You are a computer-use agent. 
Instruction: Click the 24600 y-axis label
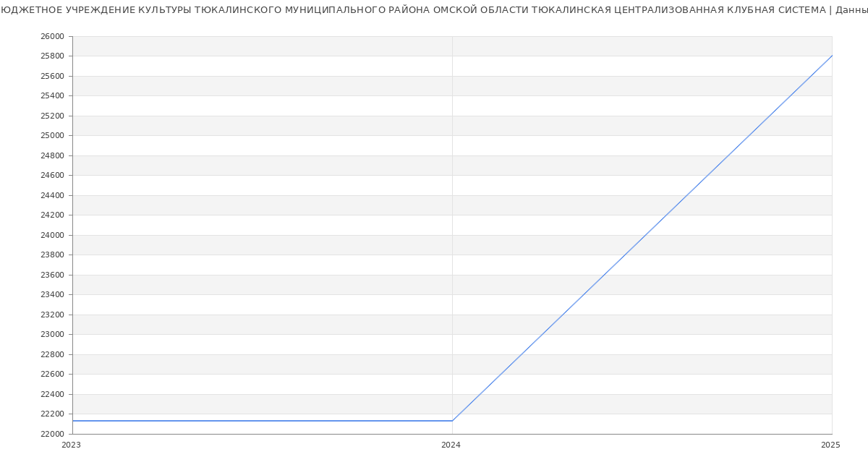pos(52,176)
